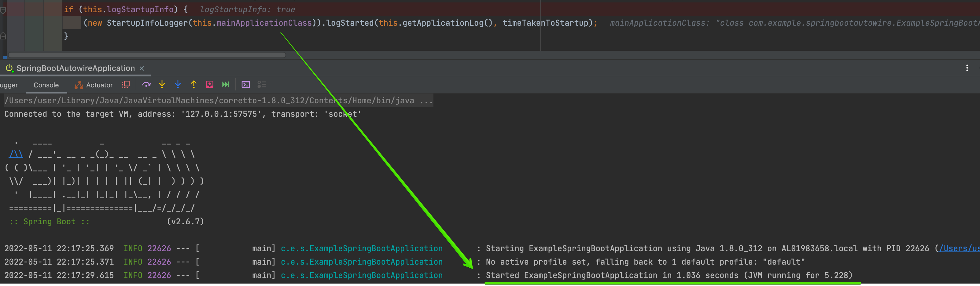Screen dimensions: 980x286
Task: Close the SpringBootAutowireApplication tab
Action: point(142,68)
